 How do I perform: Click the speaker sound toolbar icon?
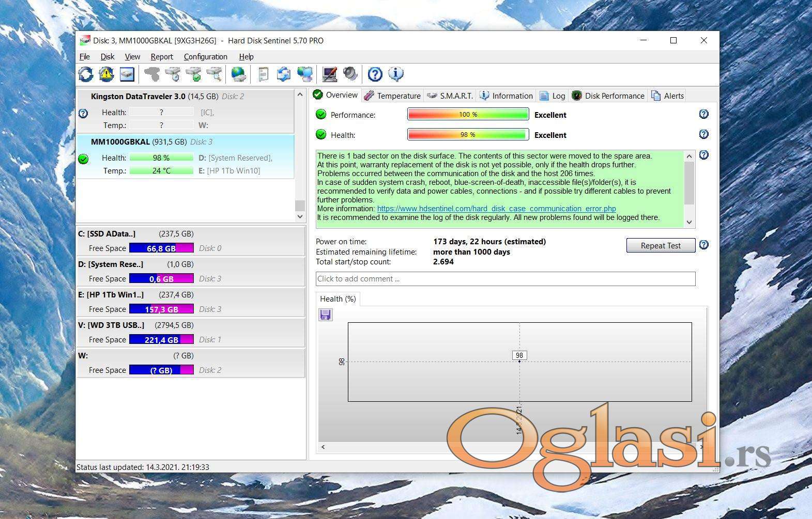pyautogui.click(x=350, y=74)
